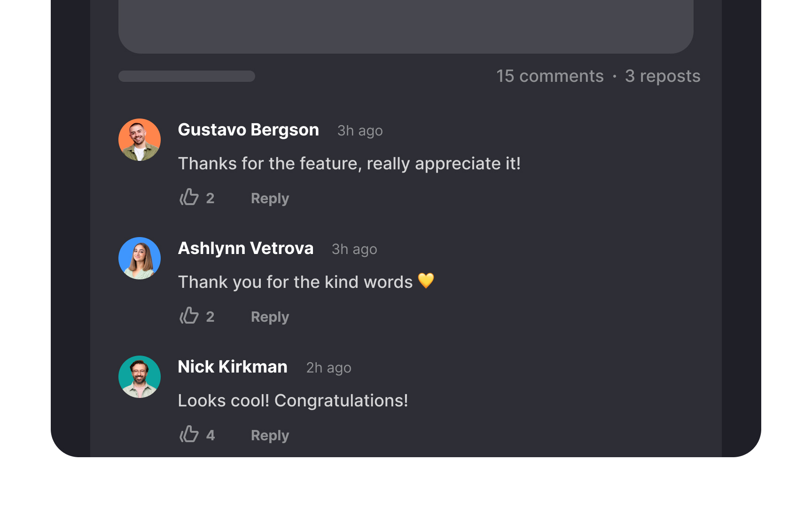Click the 3h ago timestamp on Gustavo's comment
This screenshot has width=812, height=508.
point(359,131)
